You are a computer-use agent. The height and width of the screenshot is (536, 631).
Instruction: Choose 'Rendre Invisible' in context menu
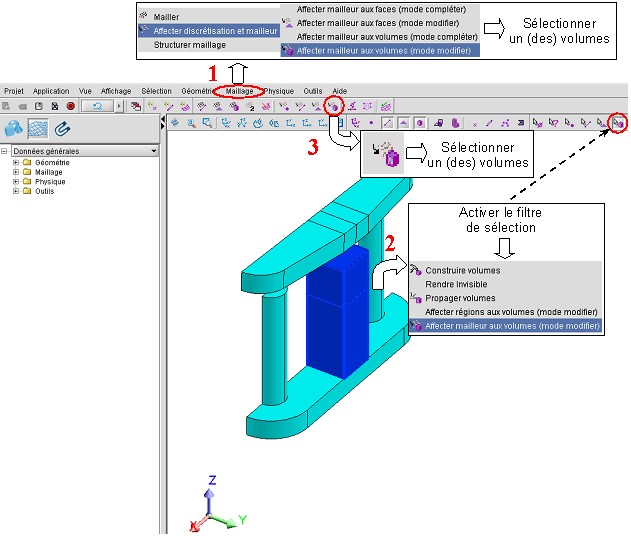[456, 284]
